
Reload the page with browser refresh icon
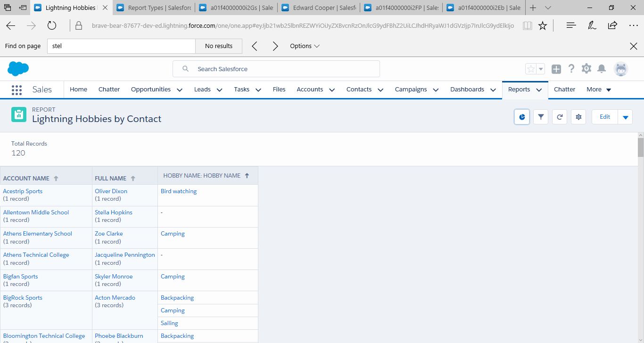pos(52,26)
